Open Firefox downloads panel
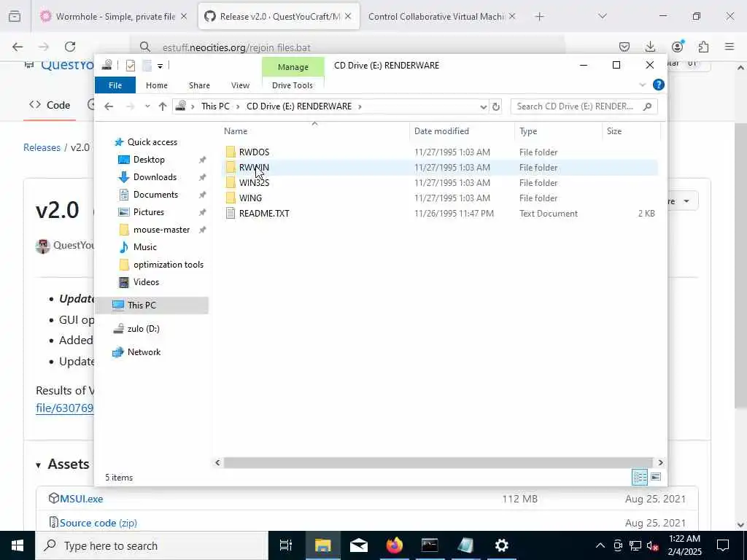747x560 pixels. pos(650,47)
